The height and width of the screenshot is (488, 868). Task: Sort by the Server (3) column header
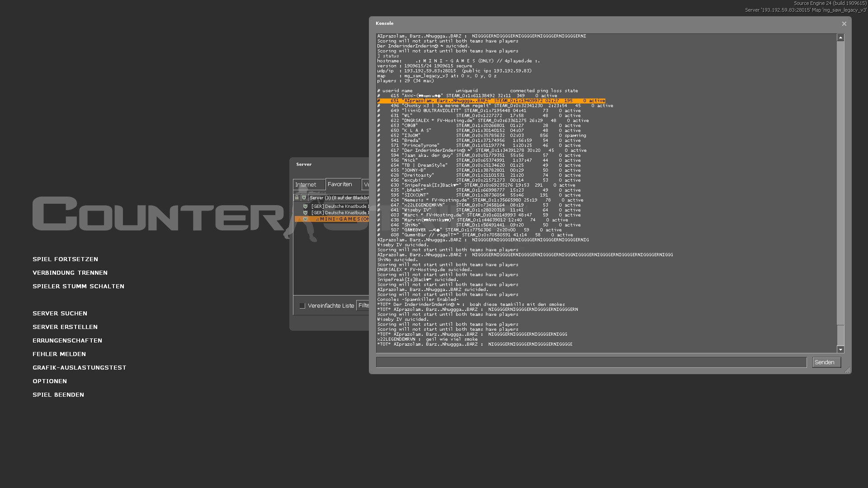coord(339,197)
